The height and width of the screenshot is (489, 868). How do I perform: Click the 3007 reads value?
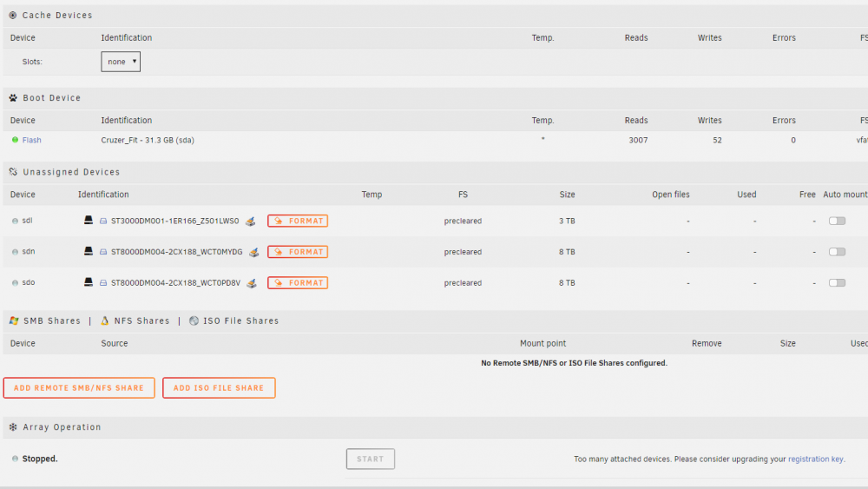tap(638, 140)
